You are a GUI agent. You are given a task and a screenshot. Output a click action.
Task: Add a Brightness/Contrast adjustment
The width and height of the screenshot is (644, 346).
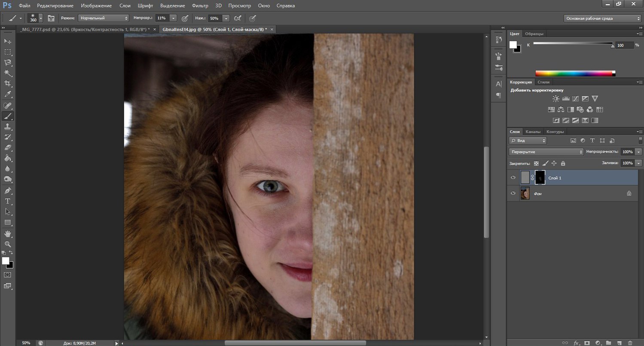coord(556,99)
